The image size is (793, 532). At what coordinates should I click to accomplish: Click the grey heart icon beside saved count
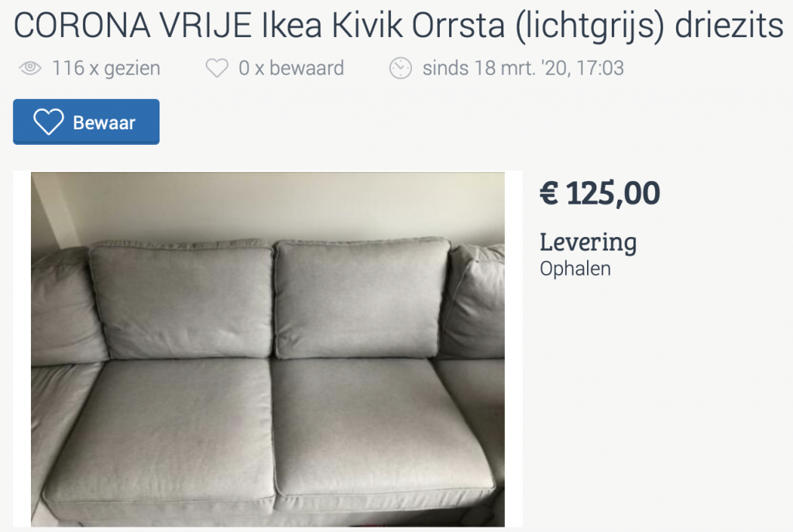217,68
